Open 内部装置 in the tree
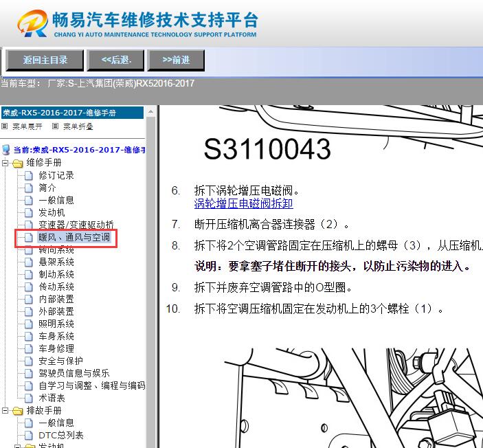This screenshot has width=483, height=448. (56, 299)
